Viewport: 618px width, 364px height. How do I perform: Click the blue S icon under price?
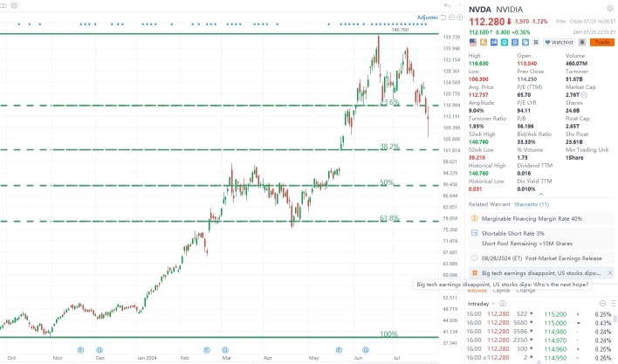coord(515,42)
